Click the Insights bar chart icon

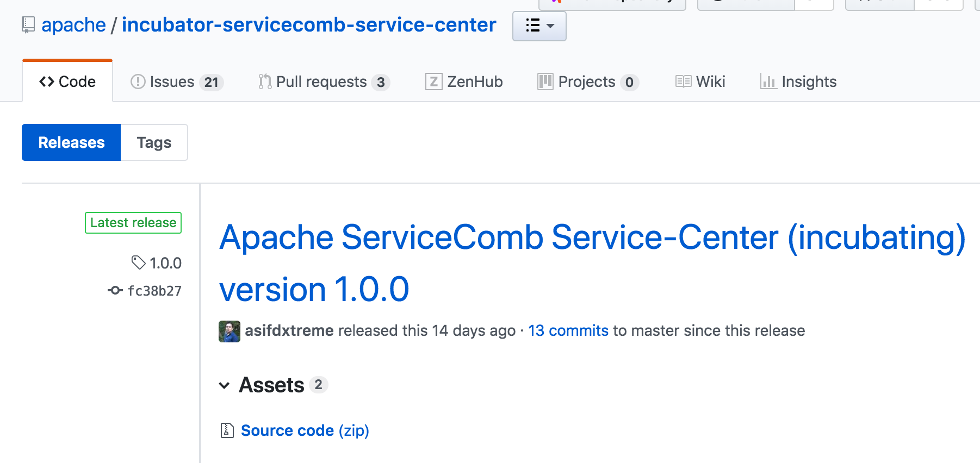click(768, 82)
